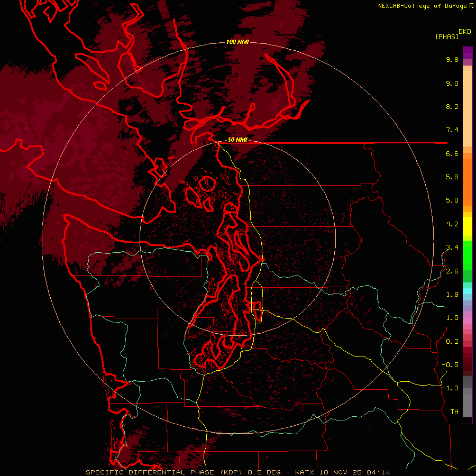Pick the yellow swatch near 4.2

[467, 226]
